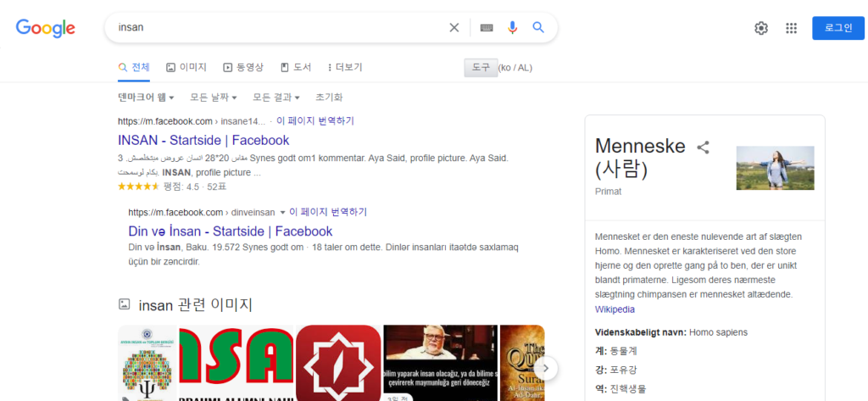Open the colorful tree book cover image
The width and height of the screenshot is (868, 401).
pos(147,363)
